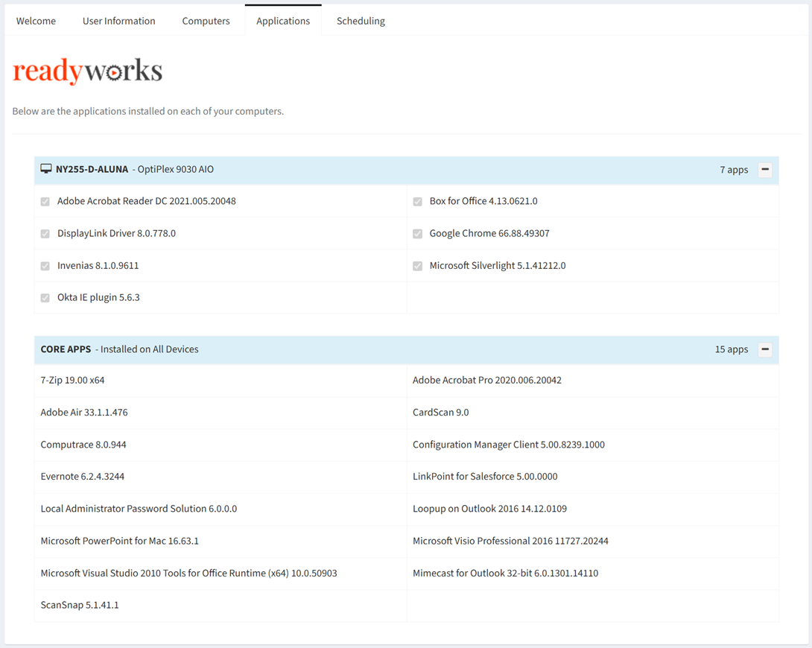Click the DisplayLink Driver 8.0.778.0 label

pyautogui.click(x=116, y=233)
